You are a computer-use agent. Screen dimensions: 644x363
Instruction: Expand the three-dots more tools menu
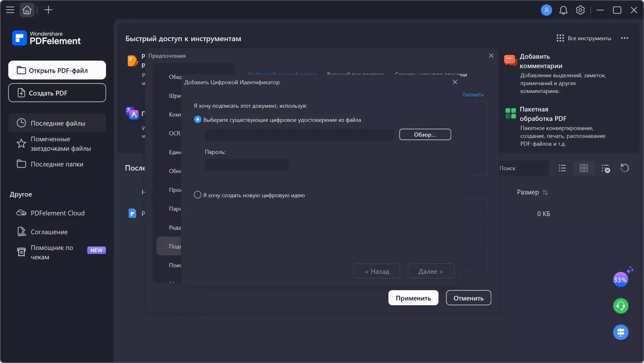pyautogui.click(x=624, y=38)
